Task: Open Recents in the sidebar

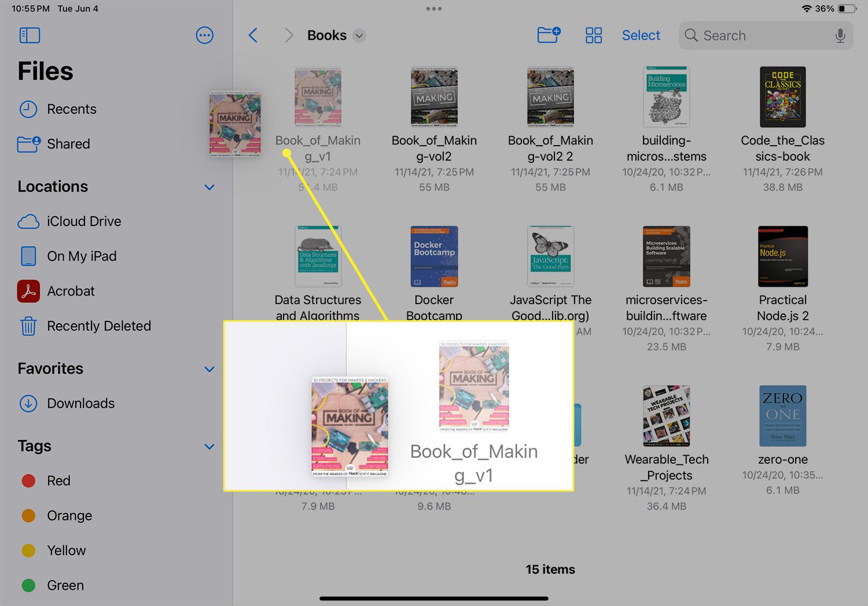Action: click(x=71, y=109)
